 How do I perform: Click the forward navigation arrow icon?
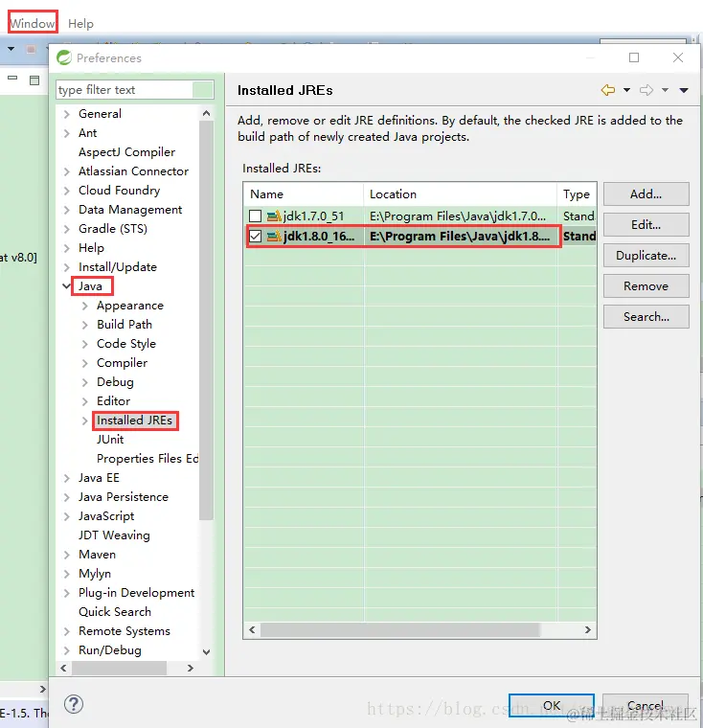tap(646, 90)
